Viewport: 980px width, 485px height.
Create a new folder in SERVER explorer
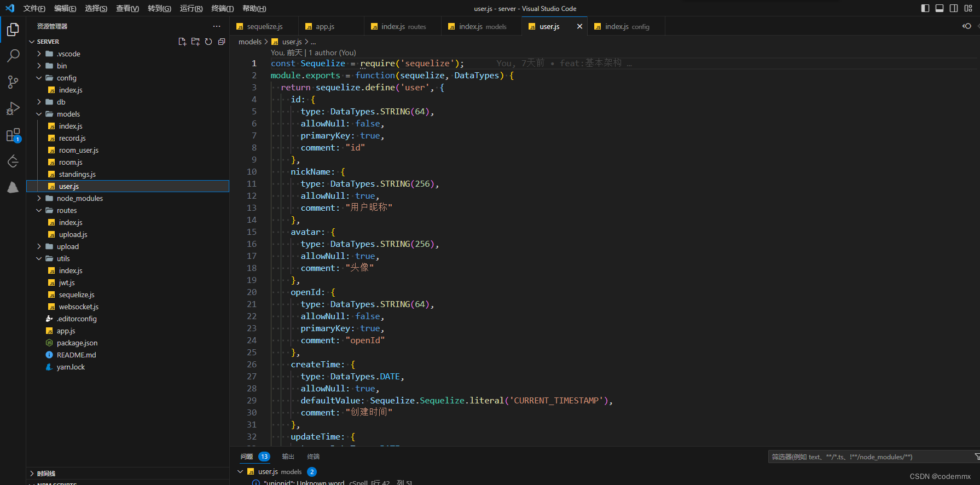[x=195, y=42]
